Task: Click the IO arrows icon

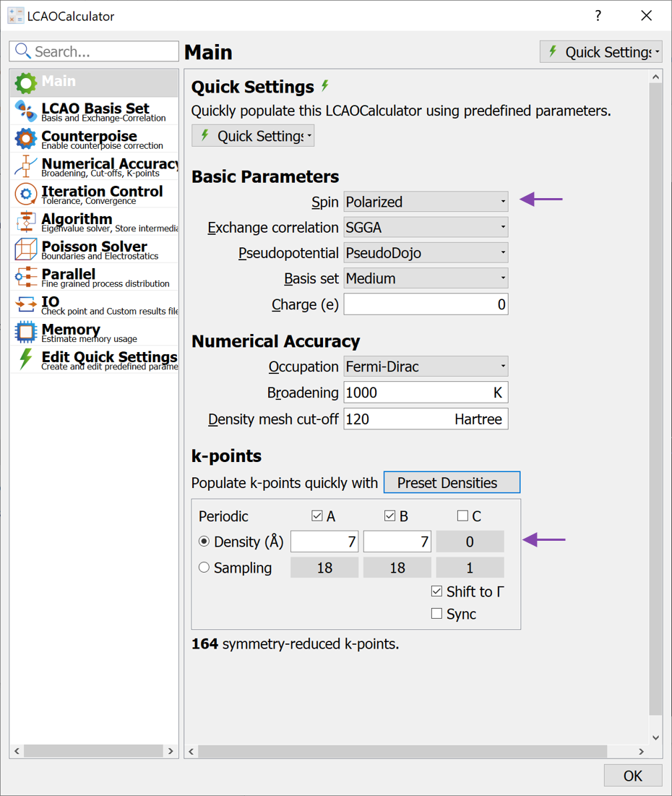Action: (x=25, y=304)
